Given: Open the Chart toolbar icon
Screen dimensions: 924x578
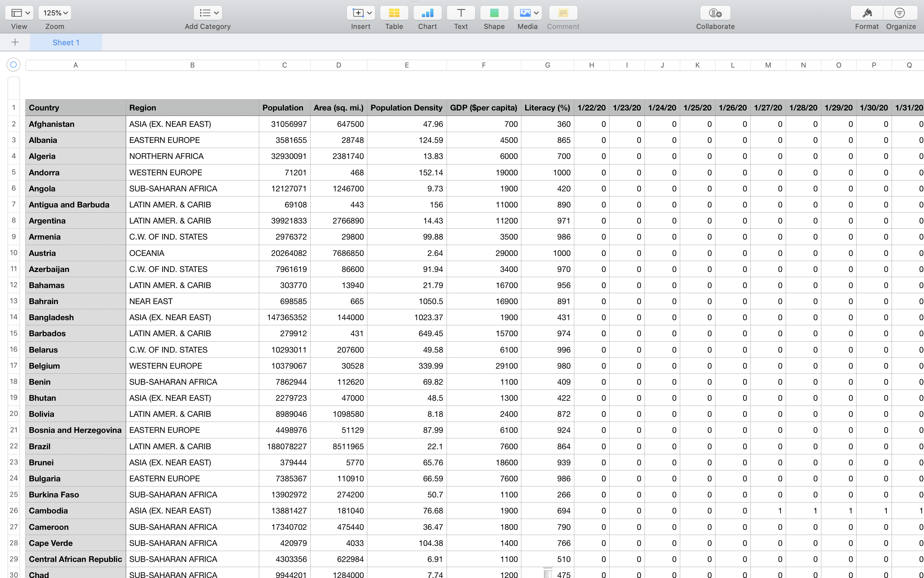Looking at the screenshot, I should (427, 13).
